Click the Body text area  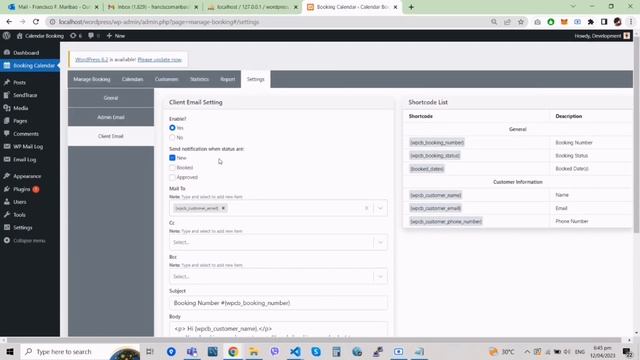(278, 329)
